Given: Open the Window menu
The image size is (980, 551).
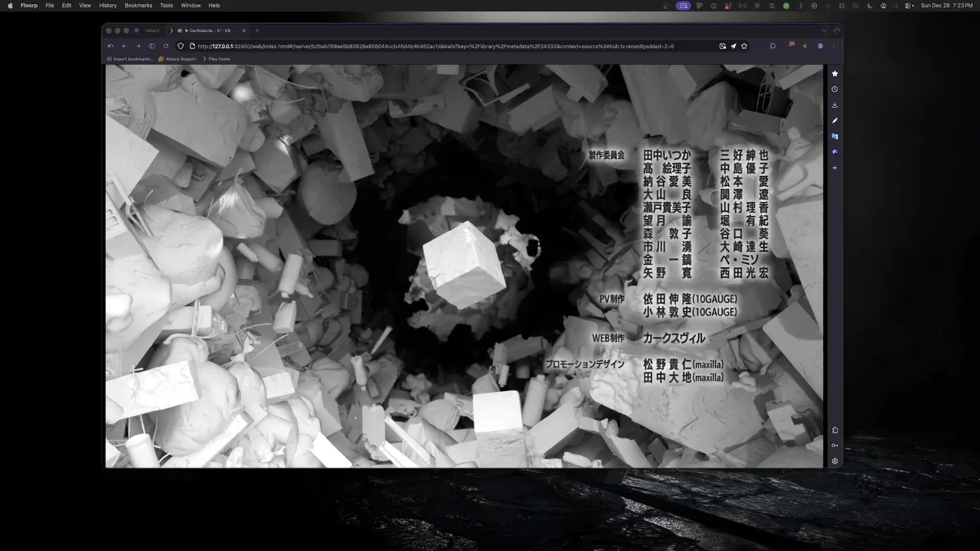Looking at the screenshot, I should [x=191, y=5].
